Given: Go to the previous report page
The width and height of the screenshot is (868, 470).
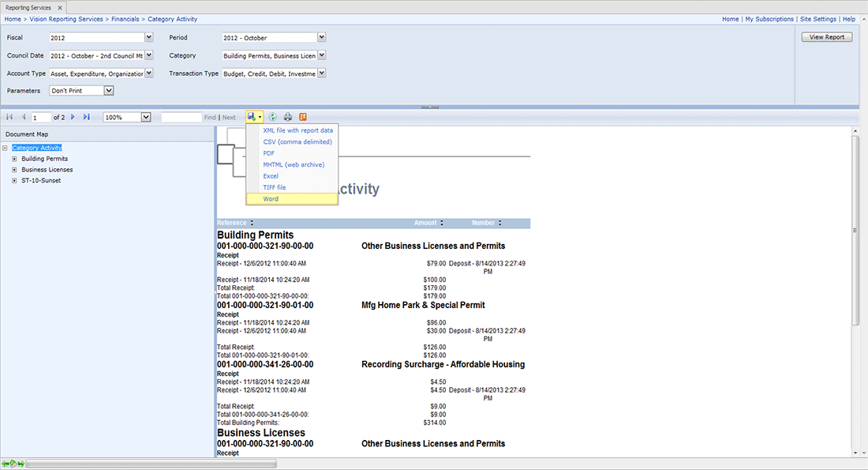Looking at the screenshot, I should tap(23, 117).
